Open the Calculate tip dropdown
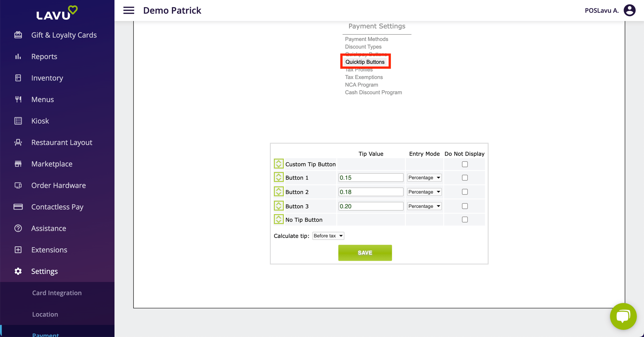Screen dimensions: 644x337 [328, 236]
